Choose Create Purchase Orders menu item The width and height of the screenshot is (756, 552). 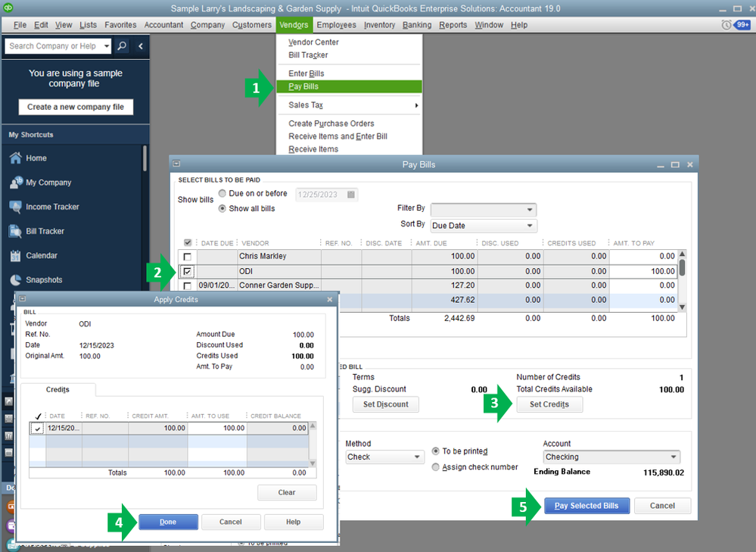[331, 123]
